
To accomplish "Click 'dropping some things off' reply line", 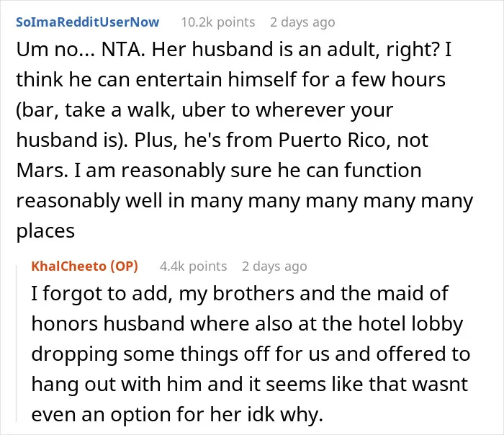I will coord(251,354).
